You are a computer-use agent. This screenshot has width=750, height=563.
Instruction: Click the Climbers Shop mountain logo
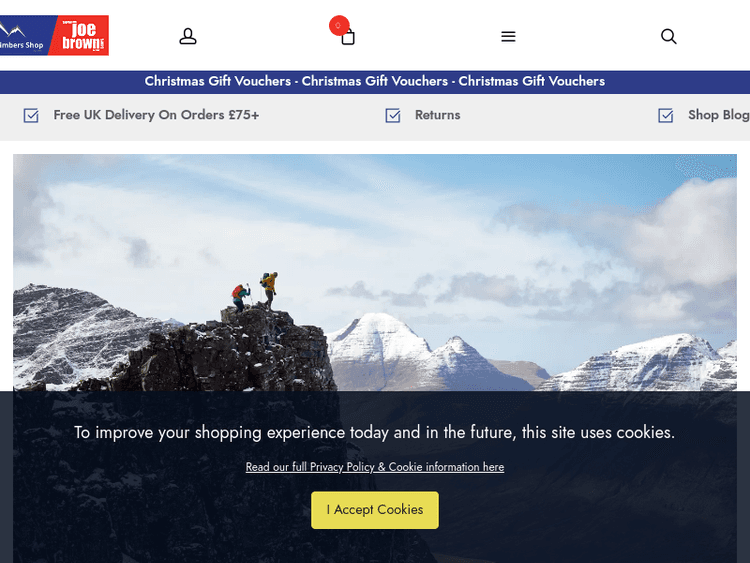(24, 35)
